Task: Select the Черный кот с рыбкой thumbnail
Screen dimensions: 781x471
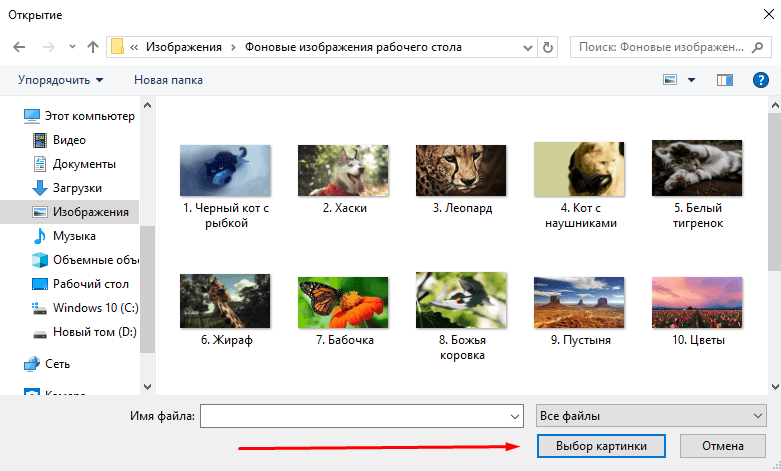Action: pos(225,170)
